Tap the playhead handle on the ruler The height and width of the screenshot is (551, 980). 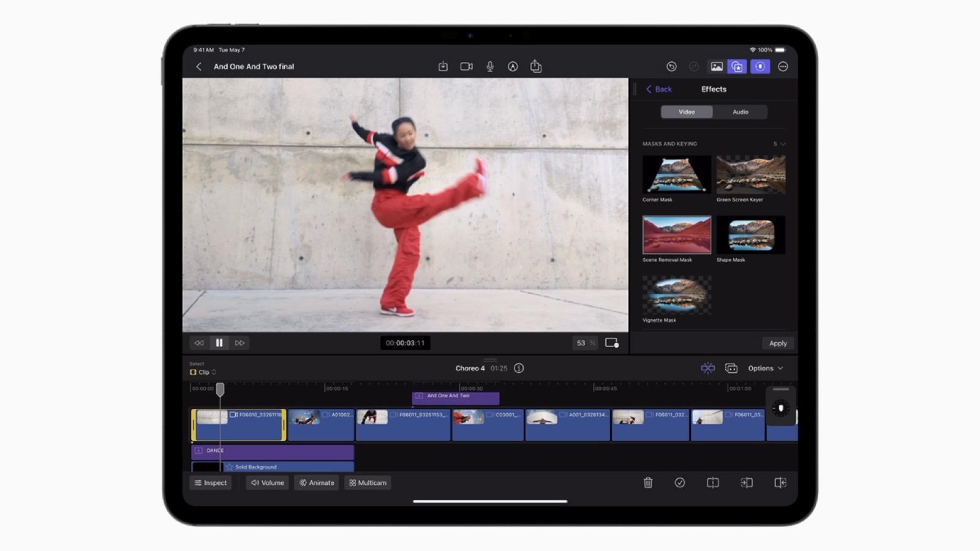220,389
